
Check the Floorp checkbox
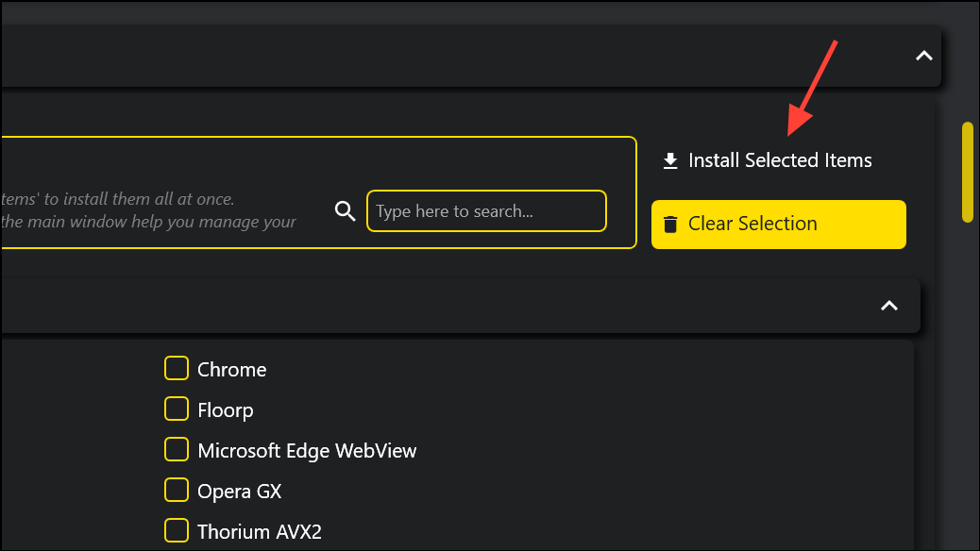[x=176, y=409]
